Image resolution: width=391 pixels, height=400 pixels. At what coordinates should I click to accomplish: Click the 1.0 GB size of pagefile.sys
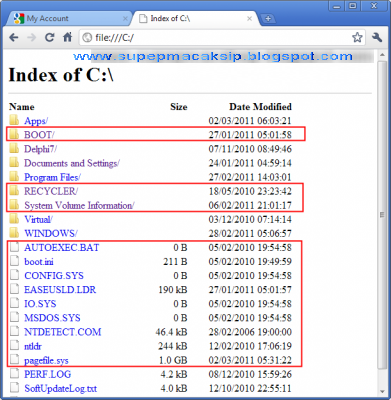tap(173, 360)
